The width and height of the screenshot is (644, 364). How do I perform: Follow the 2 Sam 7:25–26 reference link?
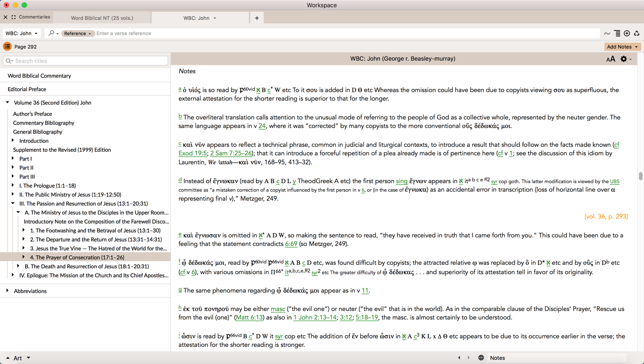pyautogui.click(x=231, y=153)
